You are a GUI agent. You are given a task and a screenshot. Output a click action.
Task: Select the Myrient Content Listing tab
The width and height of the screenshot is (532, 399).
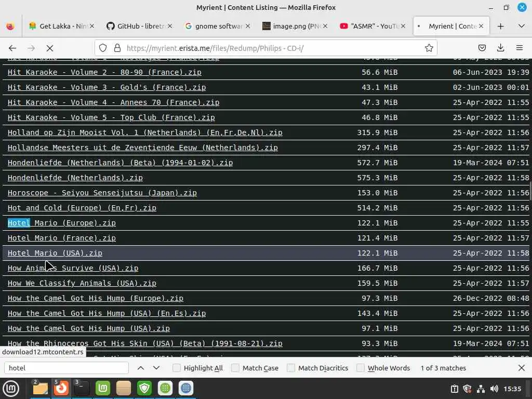(x=451, y=26)
